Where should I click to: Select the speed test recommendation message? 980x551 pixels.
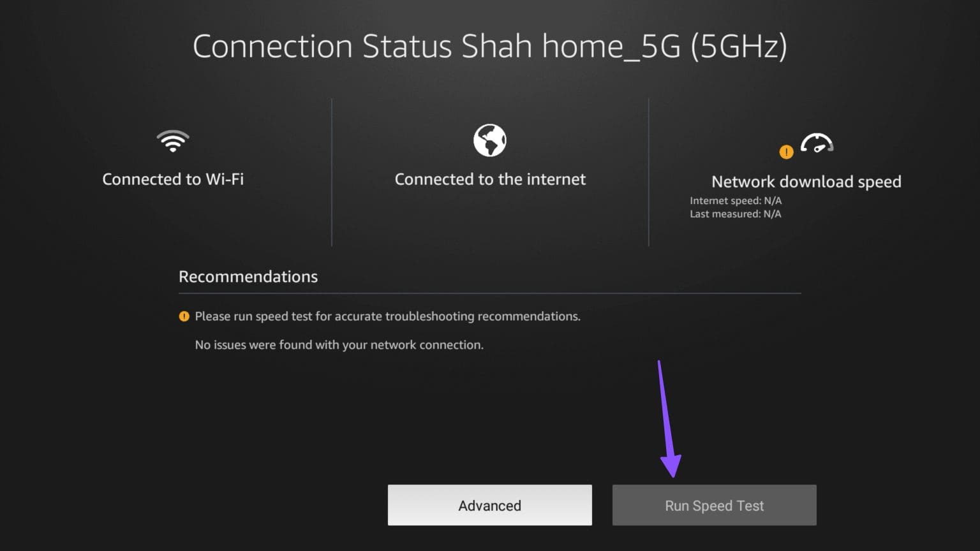click(x=388, y=316)
